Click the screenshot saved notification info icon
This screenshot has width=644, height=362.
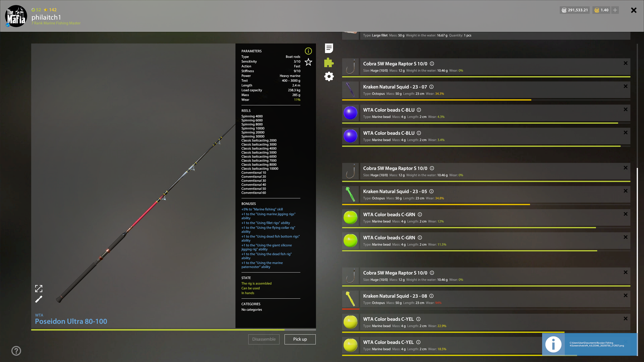[553, 344]
